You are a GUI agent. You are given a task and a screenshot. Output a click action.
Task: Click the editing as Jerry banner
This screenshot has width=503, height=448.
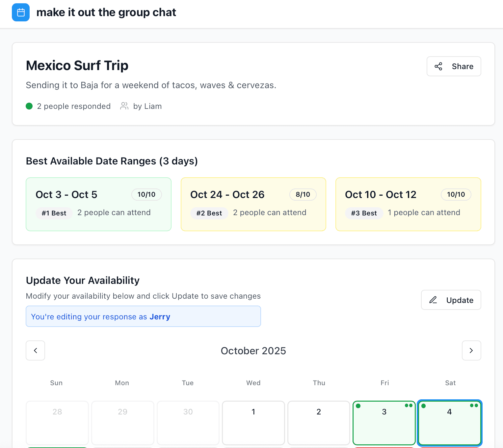143,316
